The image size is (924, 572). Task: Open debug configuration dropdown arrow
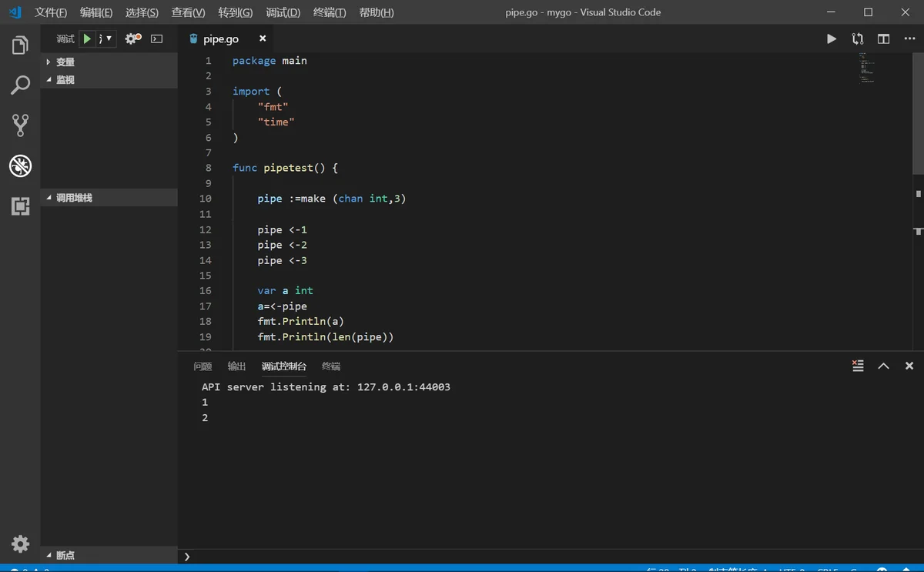coord(109,38)
